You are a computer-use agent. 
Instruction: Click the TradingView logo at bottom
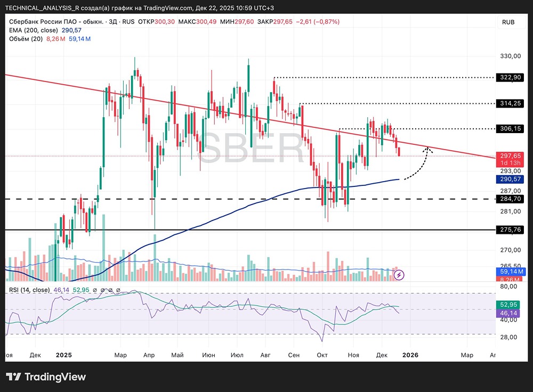[46, 377]
